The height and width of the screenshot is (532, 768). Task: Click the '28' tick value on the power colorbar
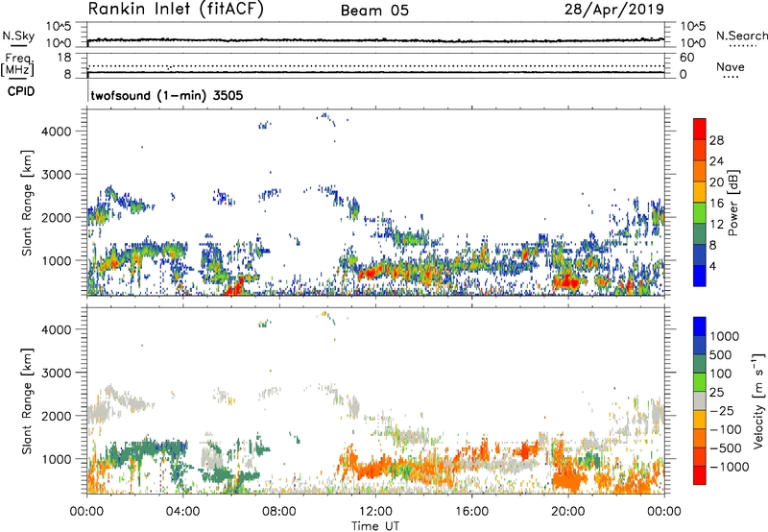point(716,140)
